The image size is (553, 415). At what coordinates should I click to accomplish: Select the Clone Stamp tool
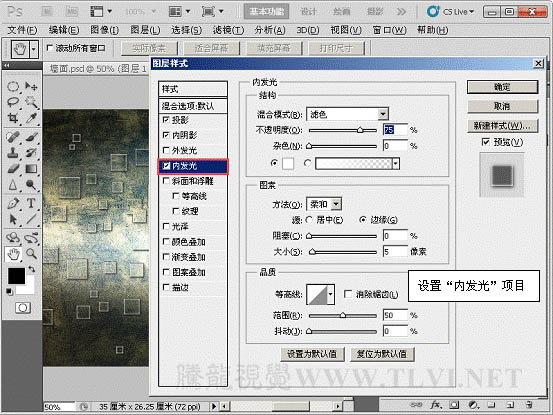point(13,153)
